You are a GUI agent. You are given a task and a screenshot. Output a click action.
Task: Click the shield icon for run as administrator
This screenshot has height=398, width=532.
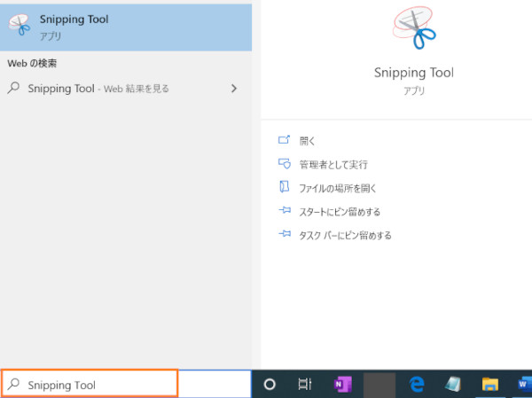285,163
